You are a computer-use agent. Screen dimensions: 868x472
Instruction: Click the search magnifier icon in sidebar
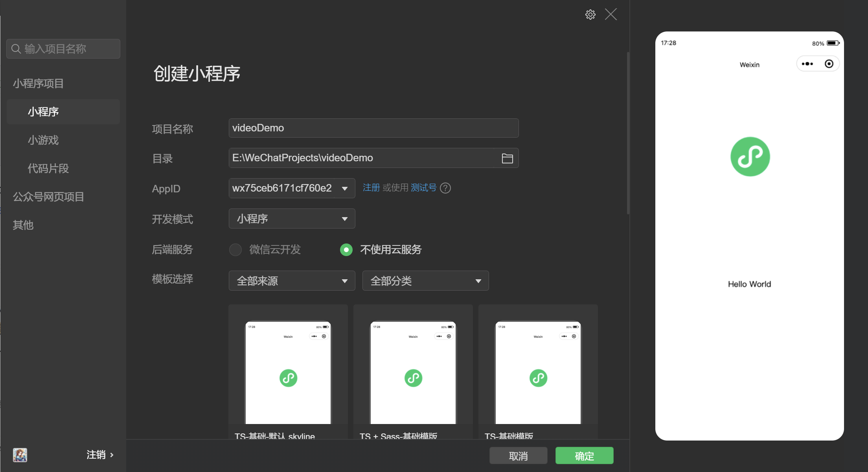[x=16, y=49]
